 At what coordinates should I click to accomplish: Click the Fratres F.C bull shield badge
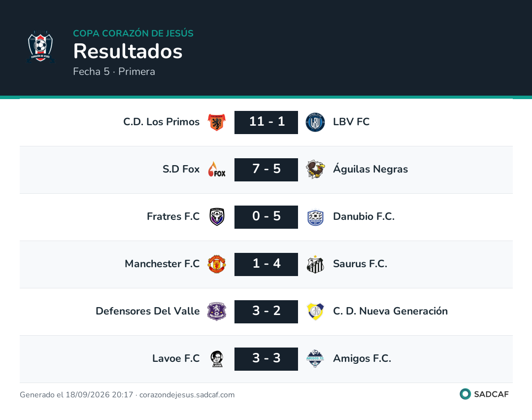tap(217, 217)
